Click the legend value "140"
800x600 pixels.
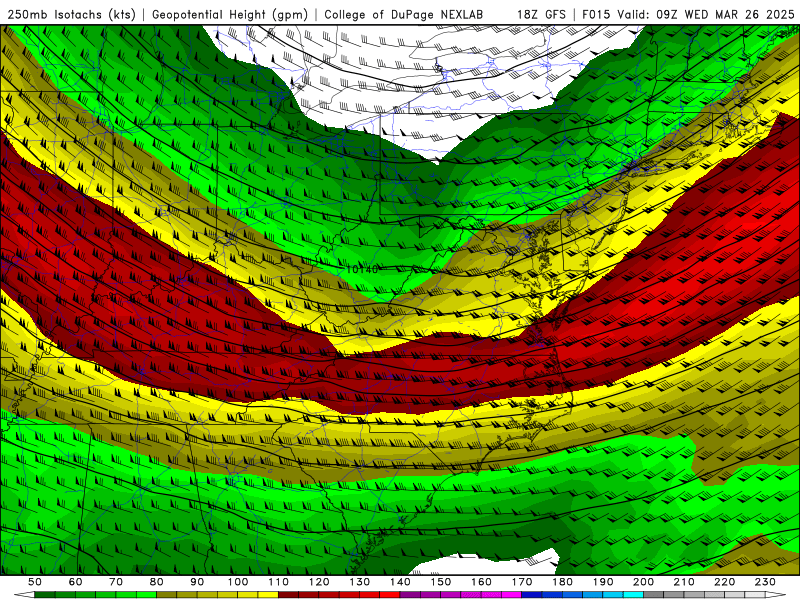click(x=400, y=582)
